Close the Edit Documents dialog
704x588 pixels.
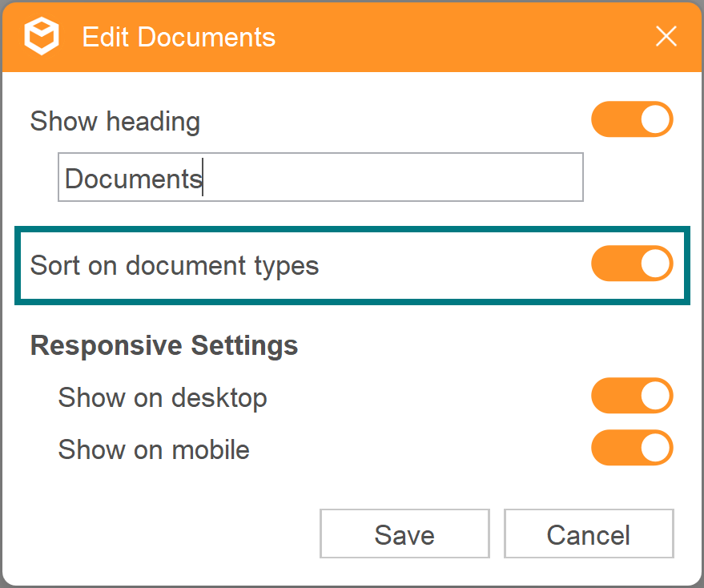(666, 37)
